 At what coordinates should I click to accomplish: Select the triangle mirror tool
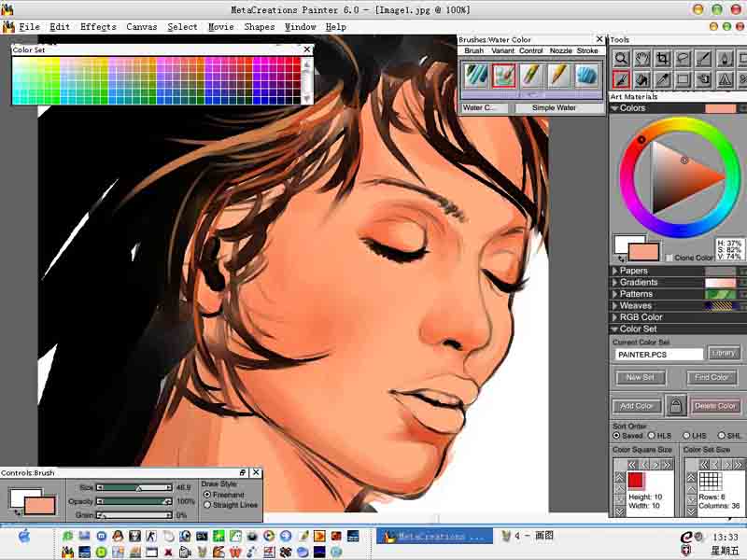click(726, 79)
